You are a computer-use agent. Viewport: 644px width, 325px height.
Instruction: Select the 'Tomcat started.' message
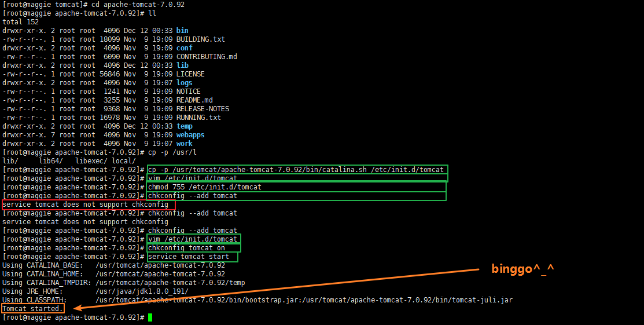pos(32,309)
